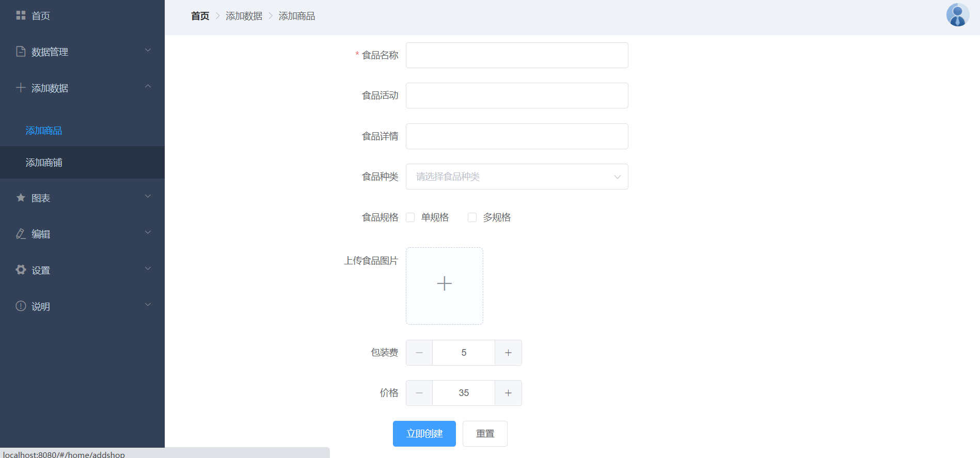Click the info icon beside 说明
The height and width of the screenshot is (458, 980).
click(21, 306)
